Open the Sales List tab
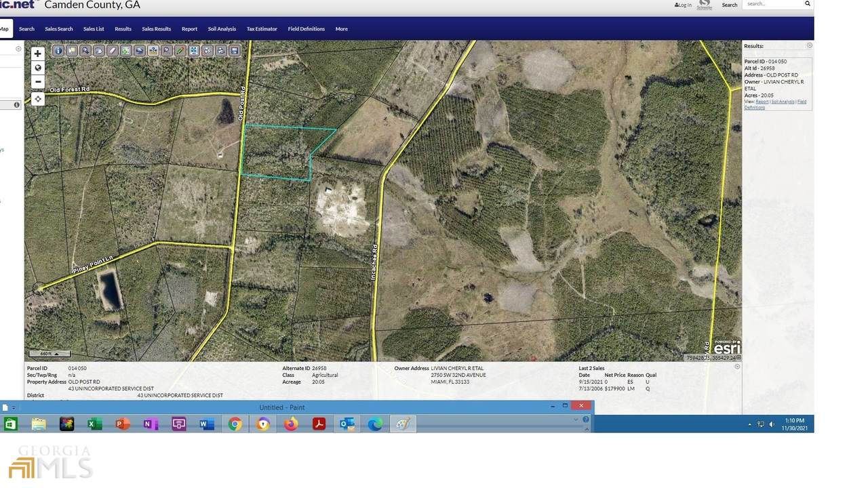 (x=94, y=28)
